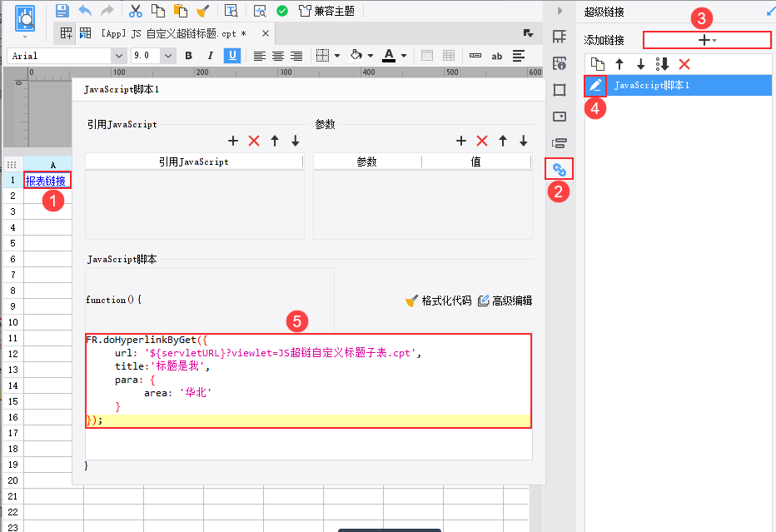Image resolution: width=776 pixels, height=532 pixels.
Task: Open the Arial font dropdown
Action: tap(119, 56)
